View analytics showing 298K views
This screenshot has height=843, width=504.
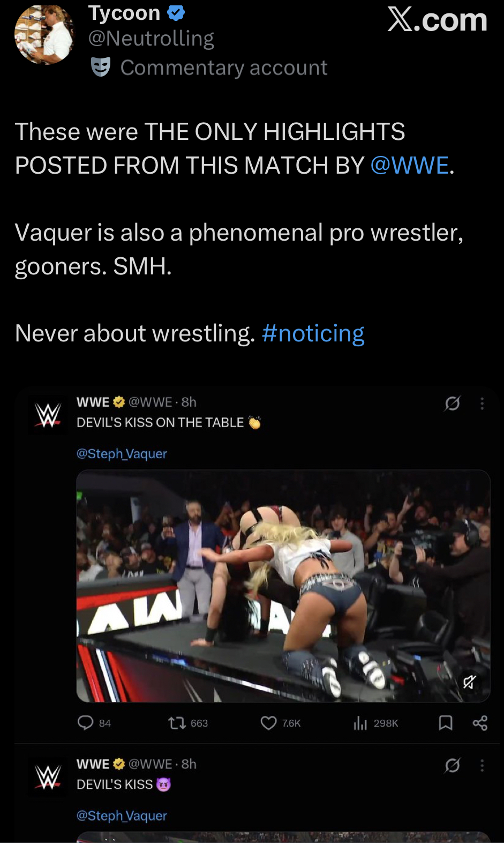(375, 723)
